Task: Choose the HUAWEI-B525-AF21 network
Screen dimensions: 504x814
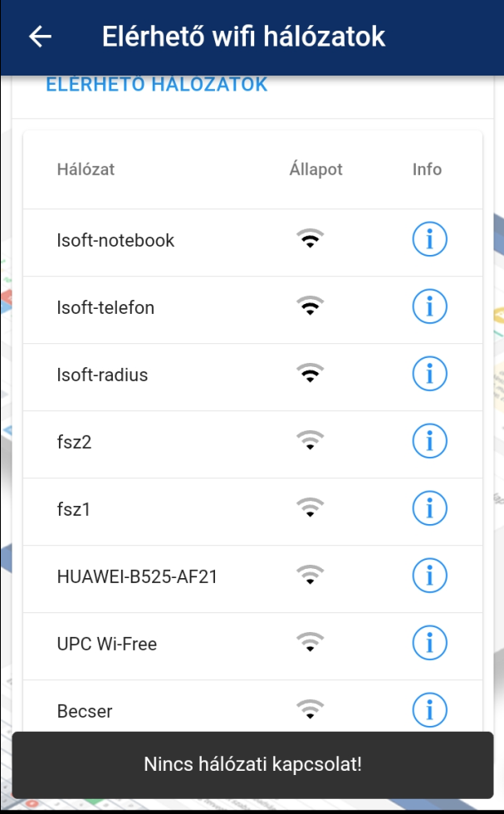Action: (137, 576)
